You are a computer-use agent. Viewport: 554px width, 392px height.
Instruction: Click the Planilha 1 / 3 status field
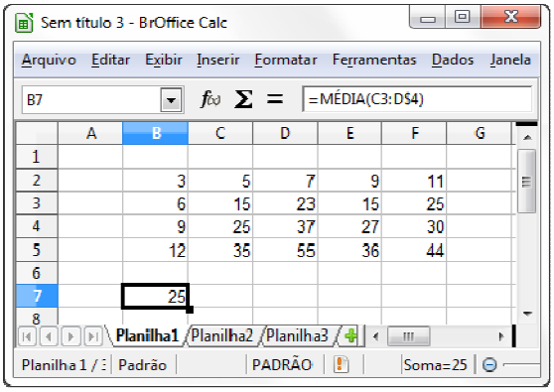click(63, 364)
